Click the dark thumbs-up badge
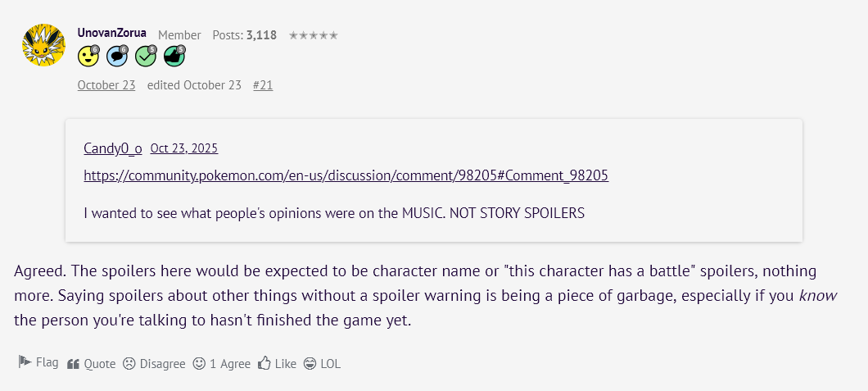868x391 pixels. click(x=174, y=56)
